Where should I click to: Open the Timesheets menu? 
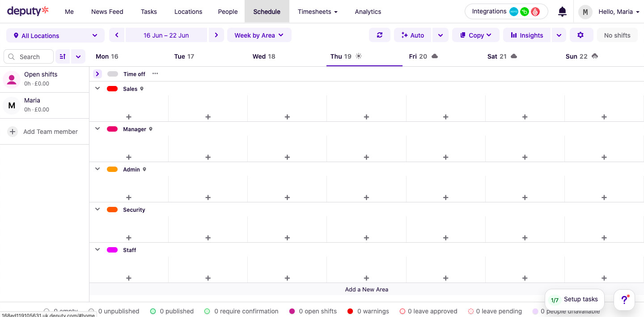pyautogui.click(x=318, y=12)
